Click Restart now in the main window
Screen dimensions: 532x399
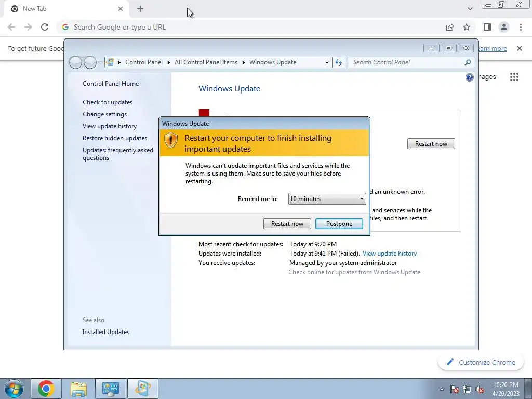tap(431, 144)
